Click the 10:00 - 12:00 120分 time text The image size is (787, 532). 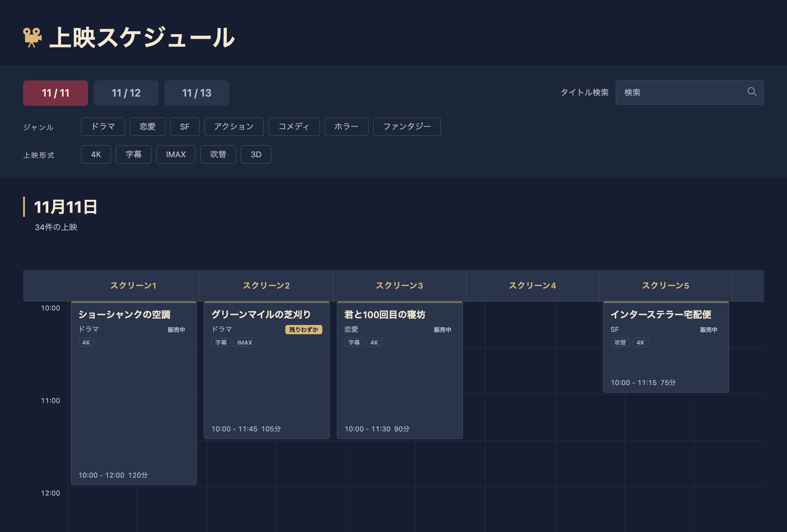click(113, 475)
